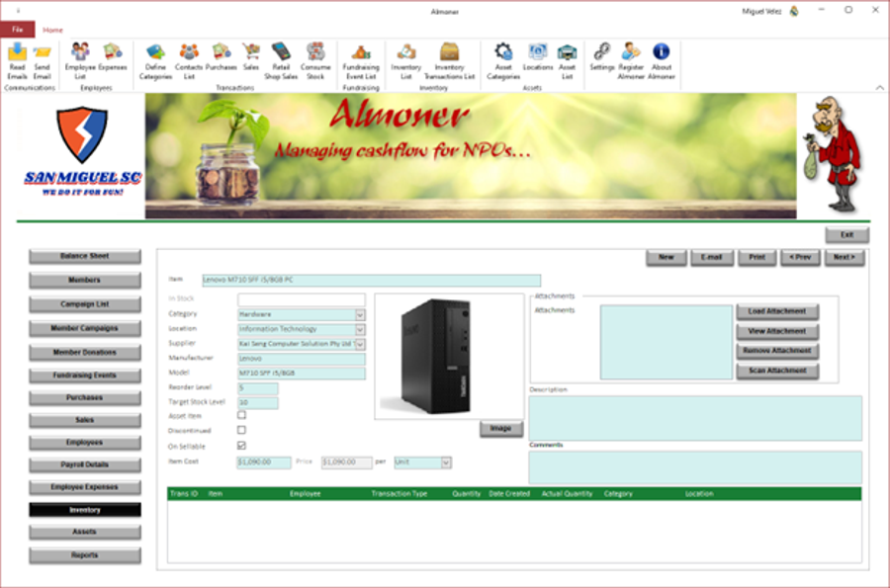Open Asset Categories
The width and height of the screenshot is (890, 588).
click(503, 61)
